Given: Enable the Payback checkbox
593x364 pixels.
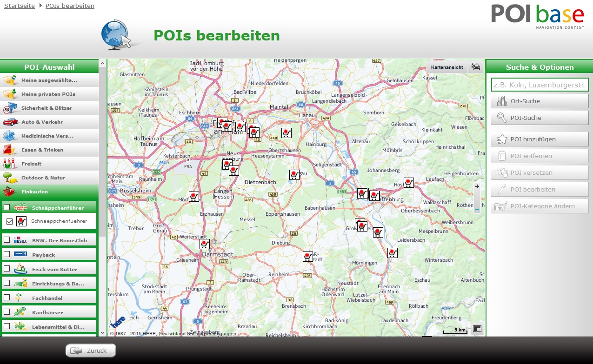Looking at the screenshot, I should coord(7,254).
